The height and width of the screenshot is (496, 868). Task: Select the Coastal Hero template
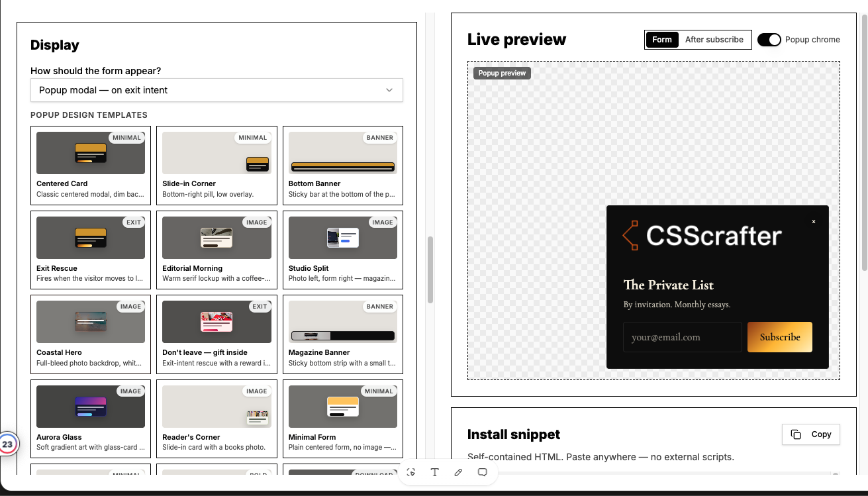coord(91,334)
